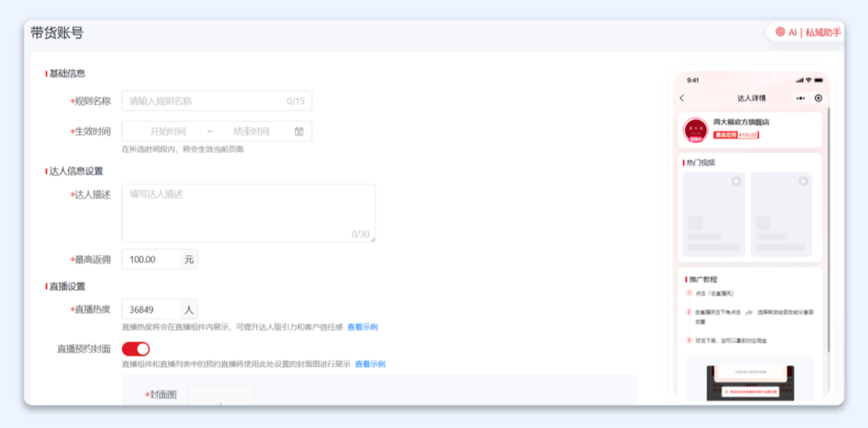
Task: Click the 直播热度 number field
Action: click(x=151, y=309)
